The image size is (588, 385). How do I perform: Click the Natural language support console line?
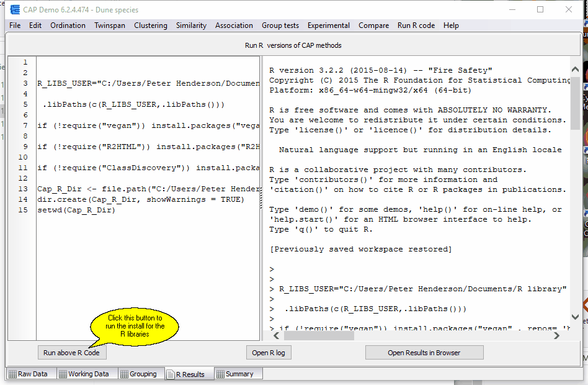pyautogui.click(x=420, y=150)
